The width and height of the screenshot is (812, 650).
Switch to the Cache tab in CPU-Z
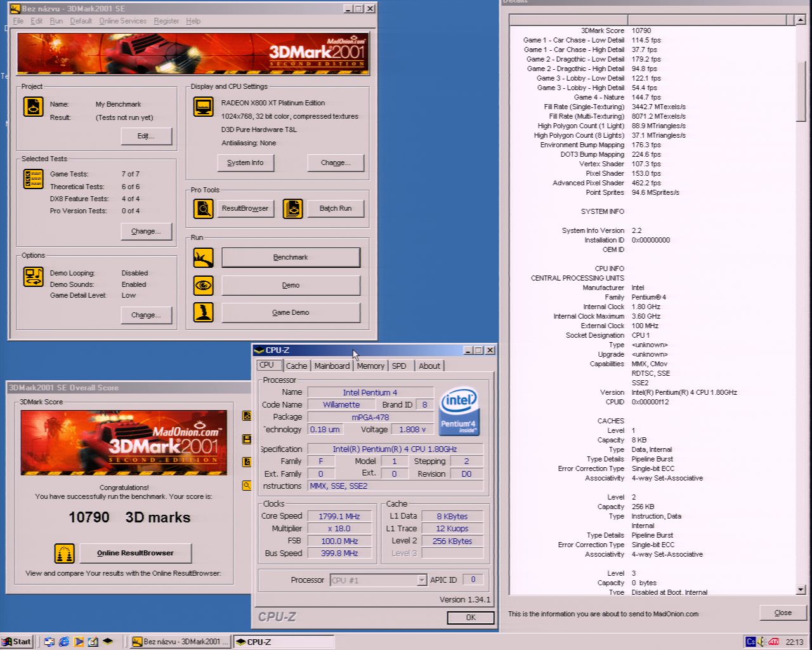[x=296, y=366]
